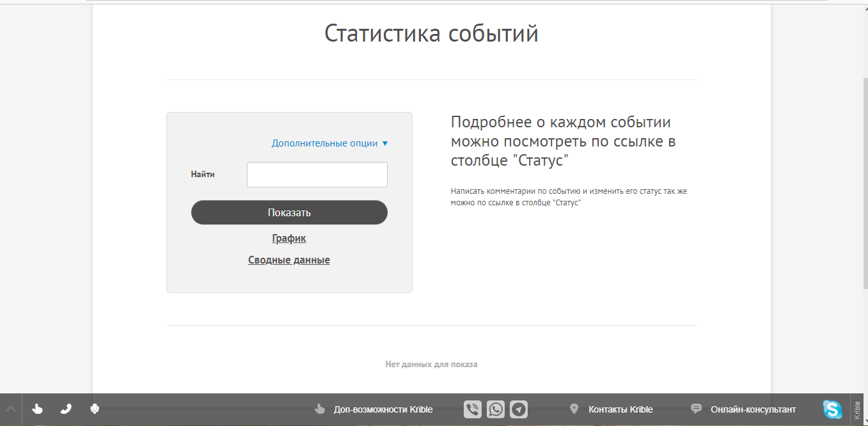868x426 pixels.
Task: Open the Krible vertical side tab
Action: point(858,409)
